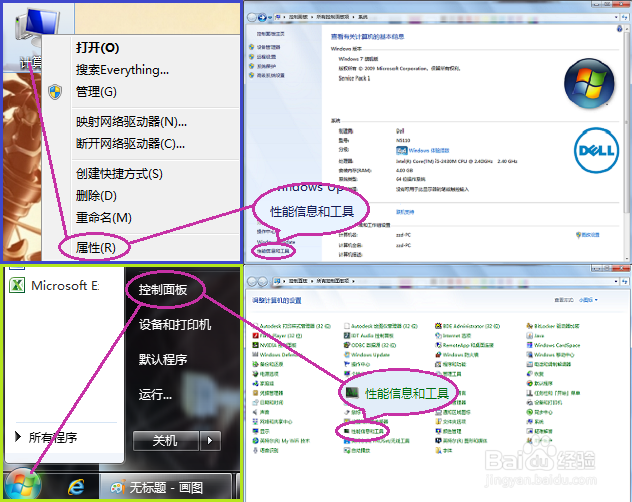Click back button in Control Panel window
The width and height of the screenshot is (632, 502).
252,281
